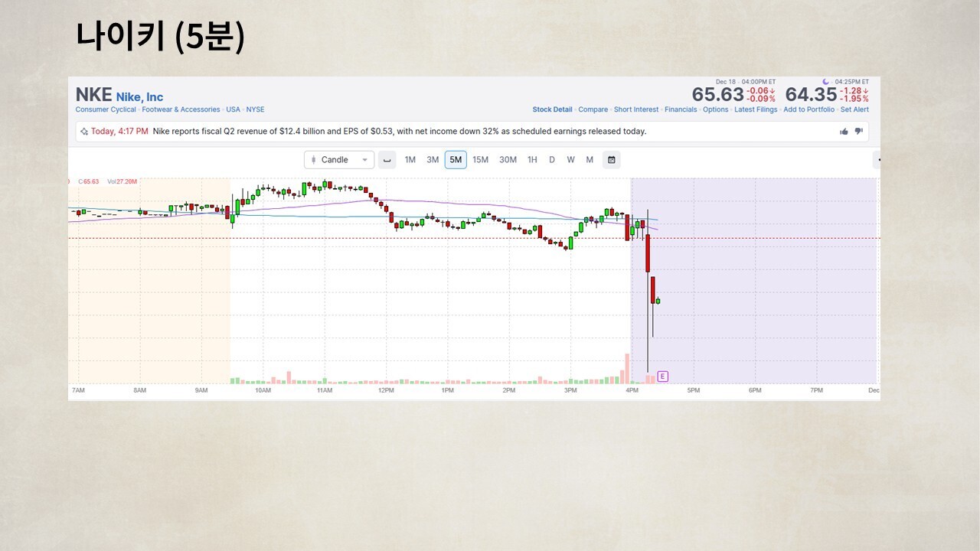Screen dimensions: 980x551
Task: Select the 1M timeframe tab
Action: pos(410,160)
